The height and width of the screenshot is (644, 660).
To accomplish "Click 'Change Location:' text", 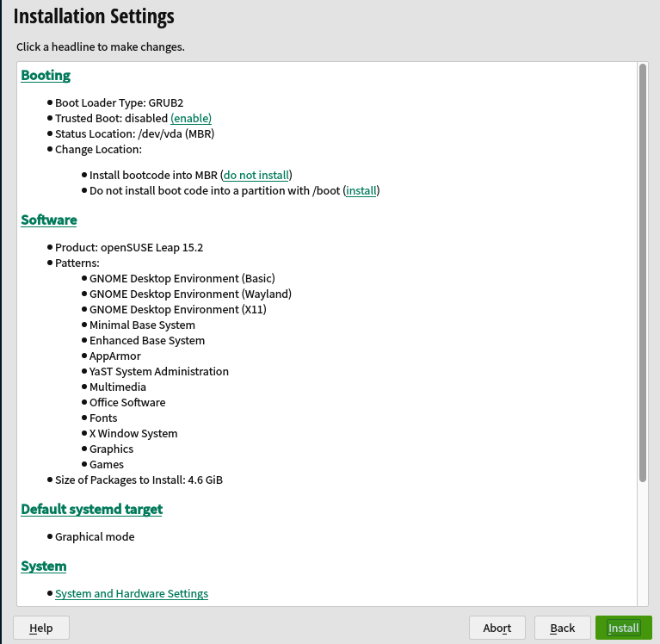I will (x=98, y=150).
